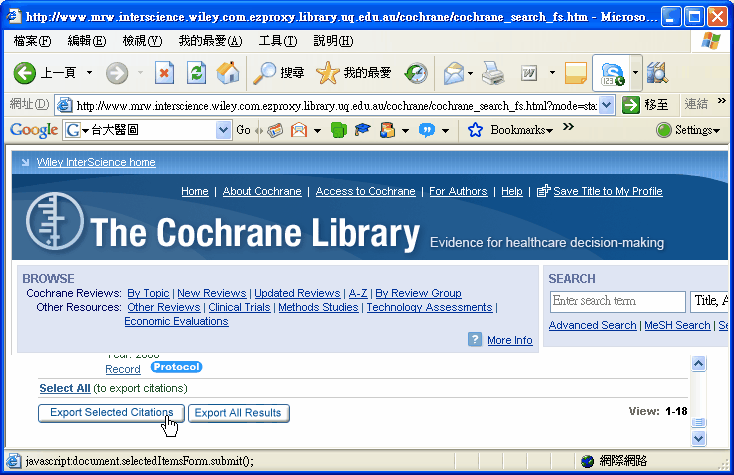Image resolution: width=734 pixels, height=475 pixels.
Task: Click the results pane scroll up arrow
Action: 698,363
